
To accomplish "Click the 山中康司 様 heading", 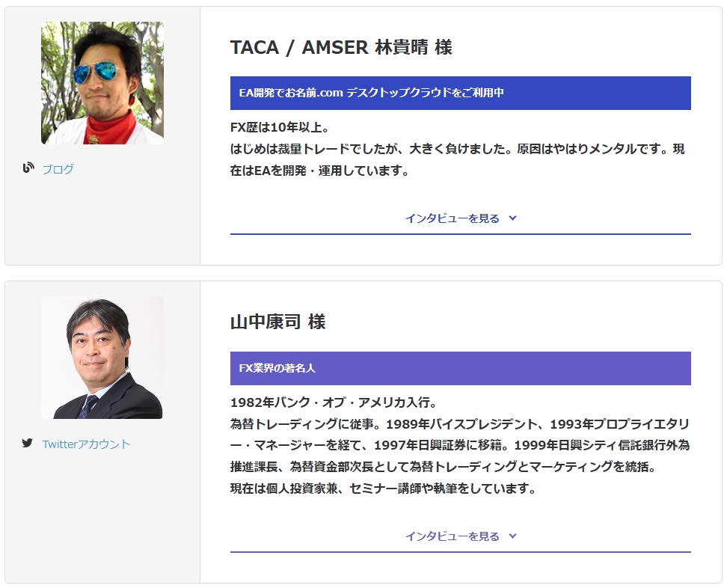I will pos(277,322).
